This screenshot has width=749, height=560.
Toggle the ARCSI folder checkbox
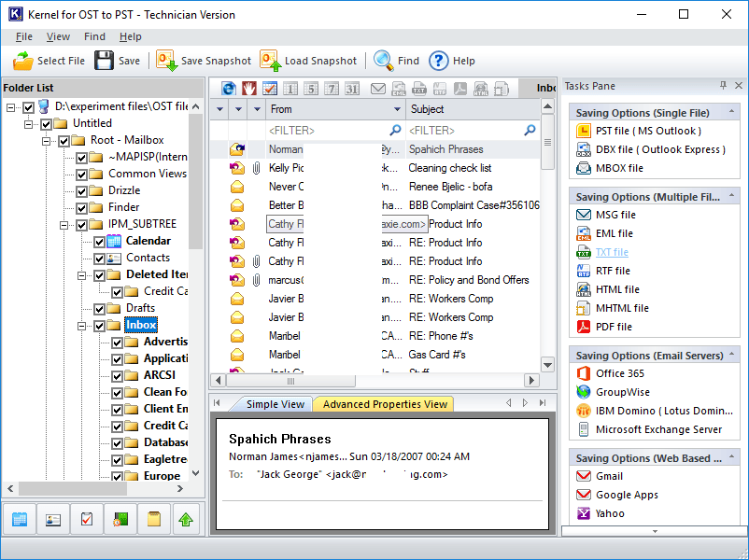click(117, 376)
